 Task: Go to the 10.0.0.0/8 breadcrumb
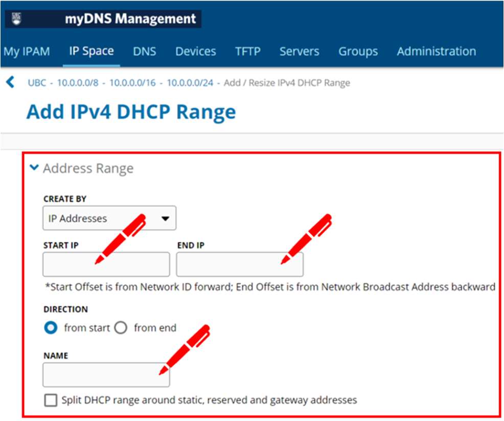point(78,83)
